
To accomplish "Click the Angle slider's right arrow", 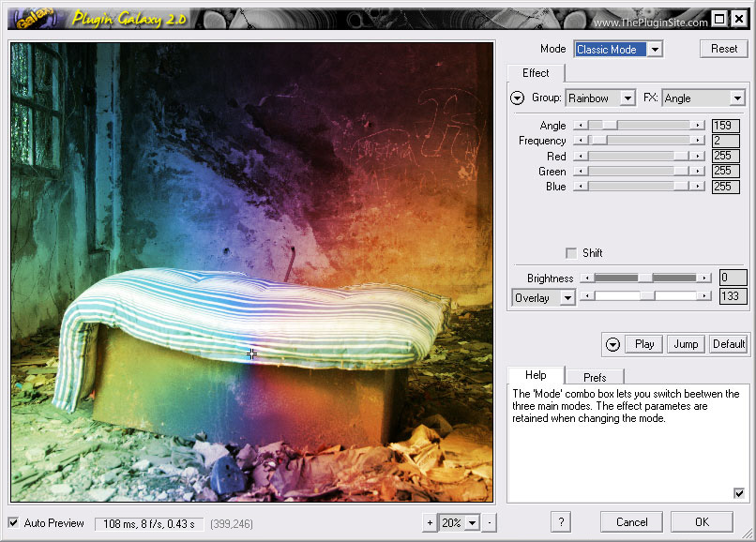I will 697,125.
